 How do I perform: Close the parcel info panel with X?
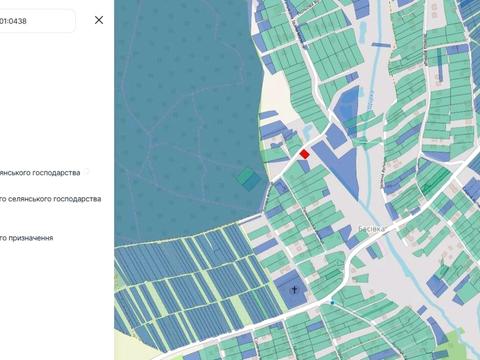point(99,20)
